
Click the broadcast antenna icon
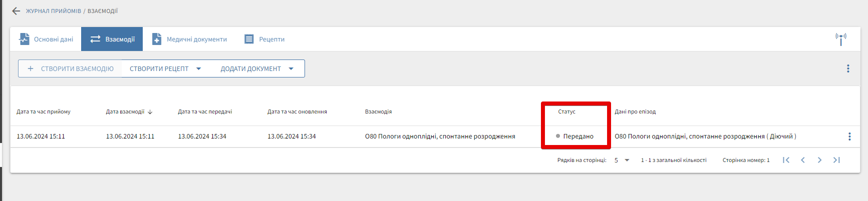841,38
